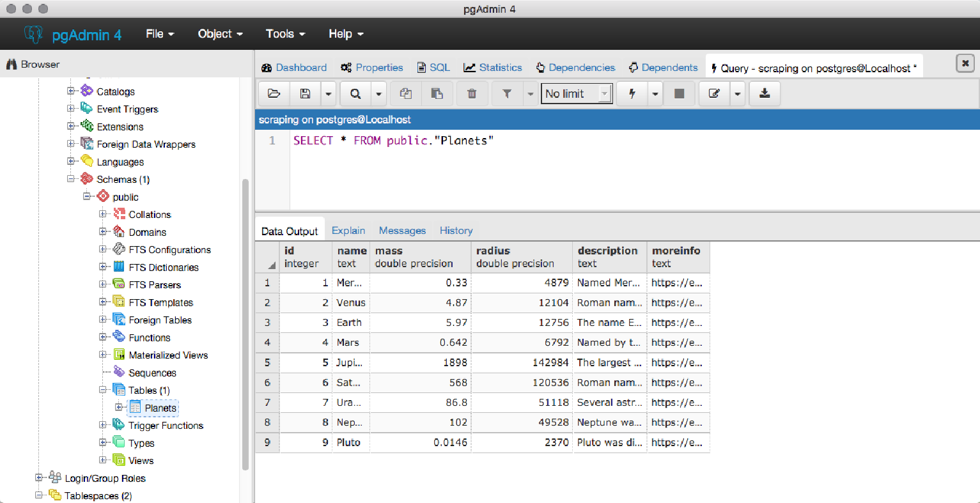Open the Find options dropdown arrow
980x503 pixels.
coord(378,94)
